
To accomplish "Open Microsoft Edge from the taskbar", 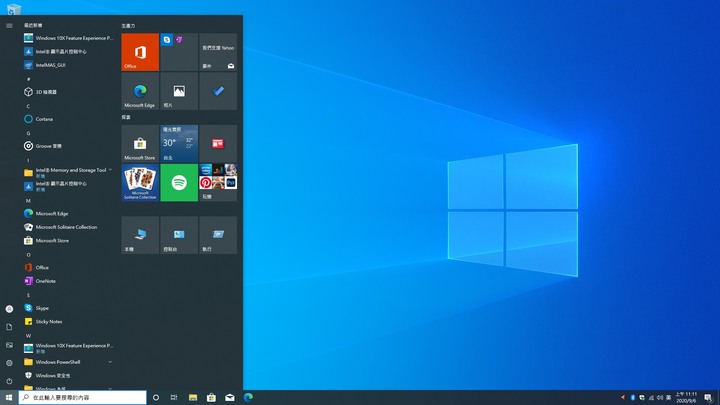I will click(248, 398).
